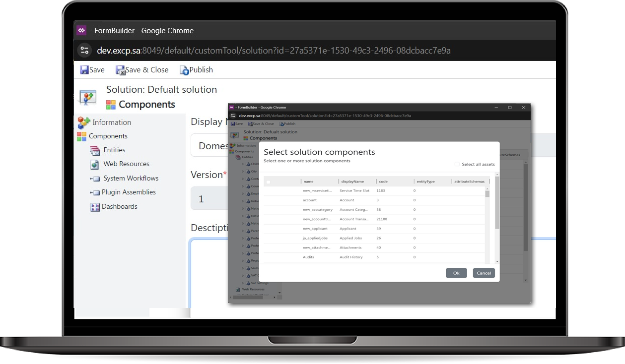Click the site information icon in address bar
Screen dimensions: 625x364
pyautogui.click(x=84, y=50)
